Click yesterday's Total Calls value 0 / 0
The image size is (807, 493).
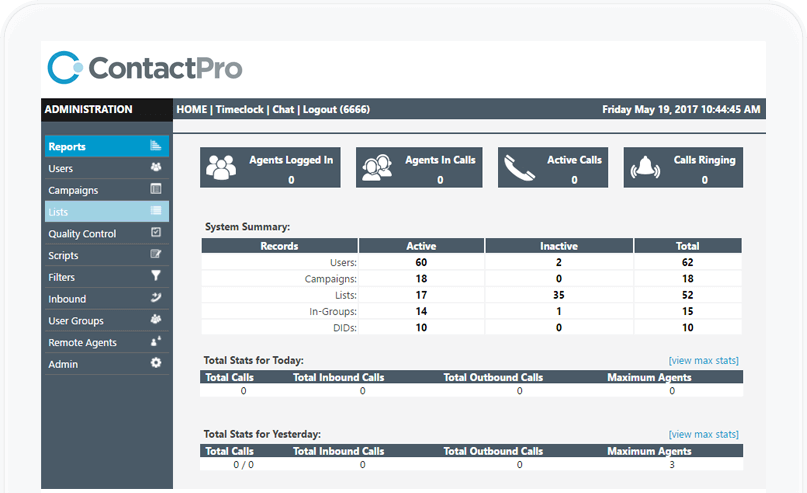[243, 465]
